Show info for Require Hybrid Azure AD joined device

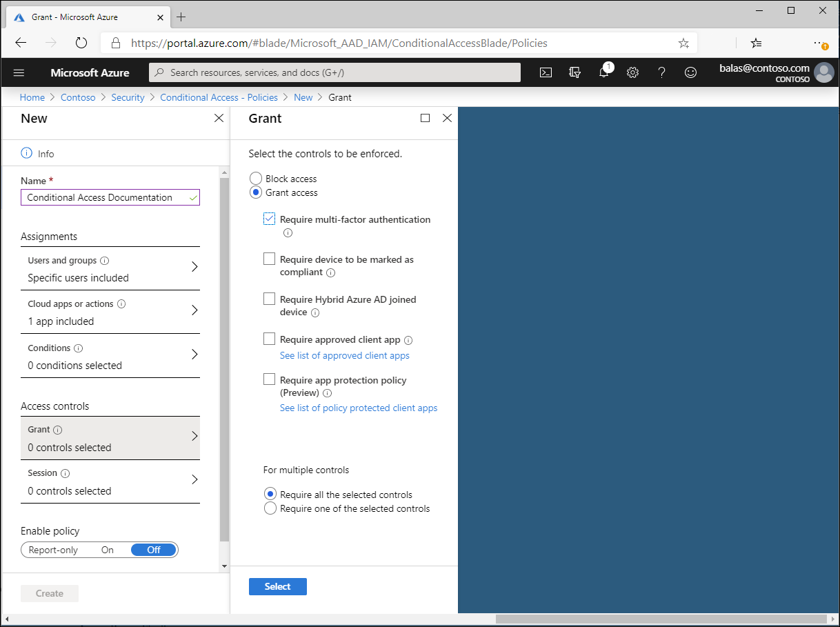pyautogui.click(x=315, y=312)
